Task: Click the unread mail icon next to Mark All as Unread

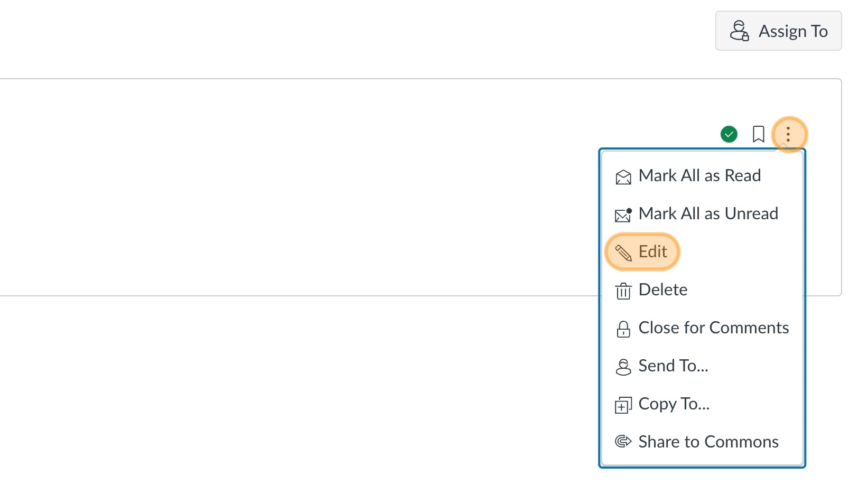Action: coord(623,215)
